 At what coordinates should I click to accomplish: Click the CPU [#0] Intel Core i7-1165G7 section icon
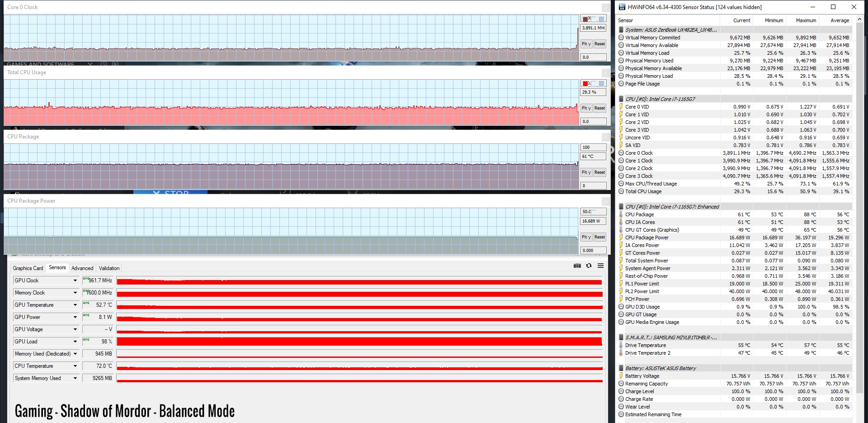[621, 99]
